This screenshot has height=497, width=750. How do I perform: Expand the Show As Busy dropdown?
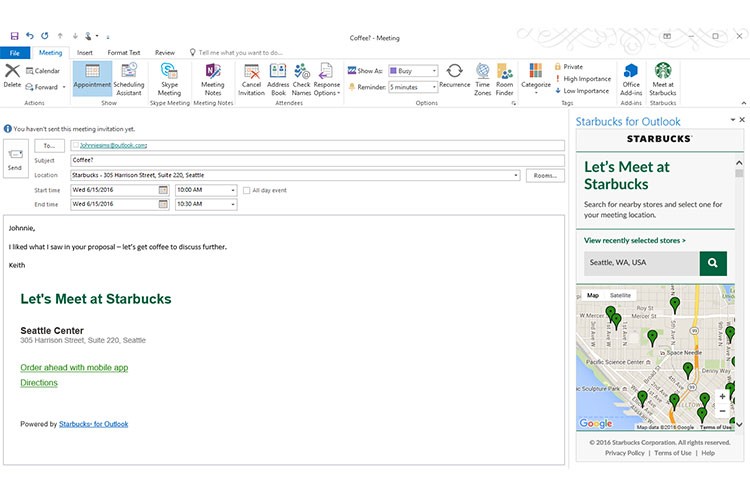(x=433, y=71)
